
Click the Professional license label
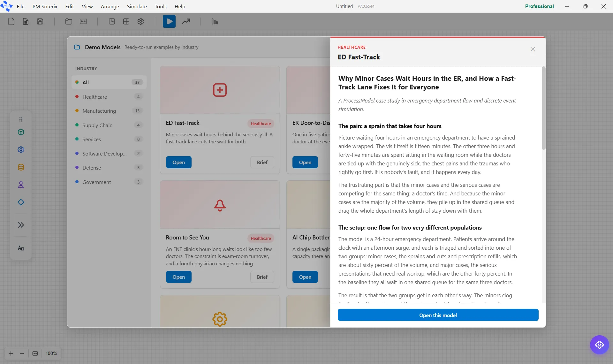point(539,6)
